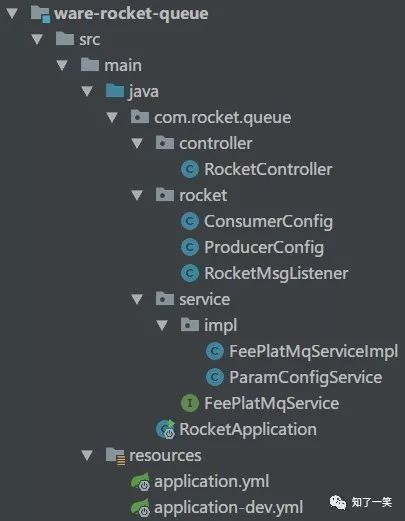Collapse the src folder arrow
The image size is (405, 521).
[37, 39]
